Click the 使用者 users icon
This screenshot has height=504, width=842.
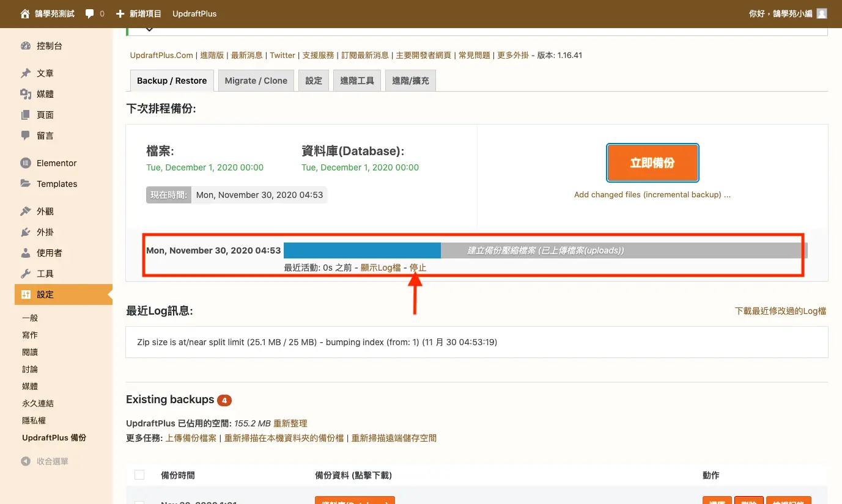26,253
